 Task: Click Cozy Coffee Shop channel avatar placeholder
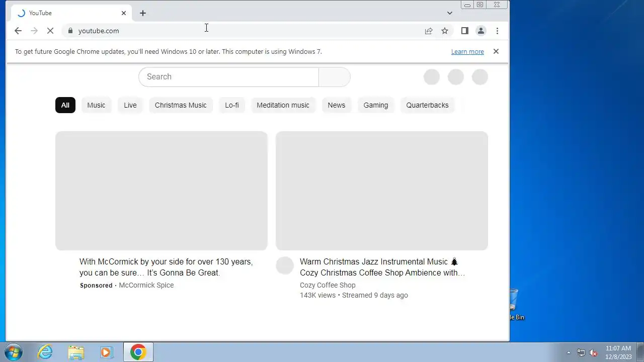(285, 265)
